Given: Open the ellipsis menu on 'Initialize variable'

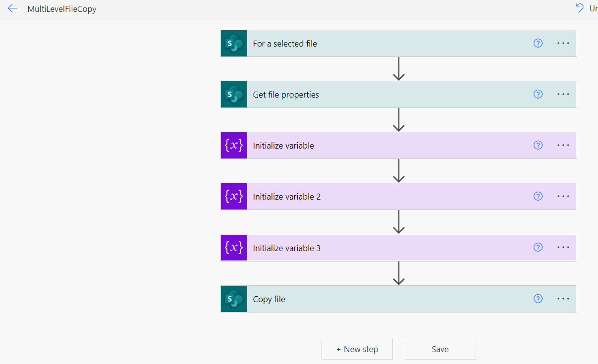Looking at the screenshot, I should pyautogui.click(x=563, y=145).
